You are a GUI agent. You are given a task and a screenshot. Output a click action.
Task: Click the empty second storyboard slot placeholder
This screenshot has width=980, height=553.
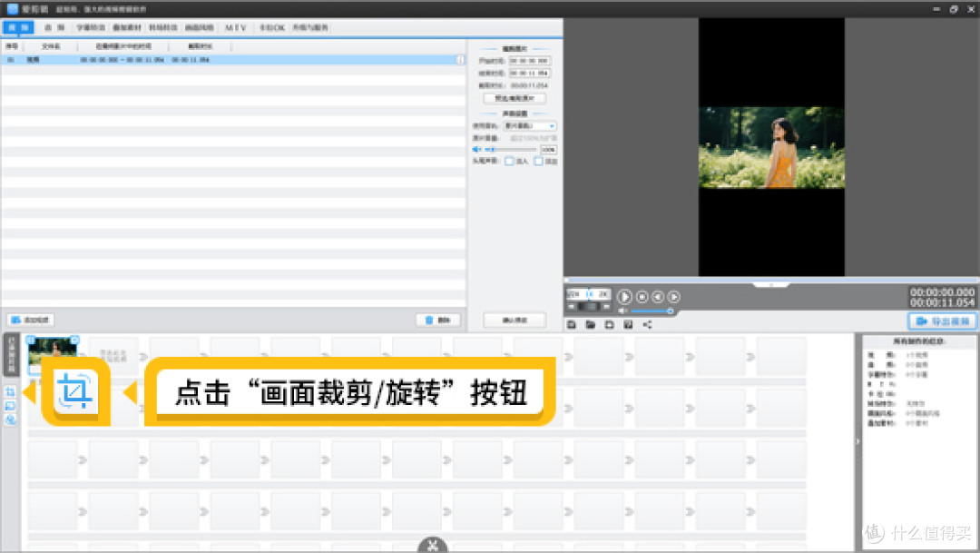(x=113, y=355)
